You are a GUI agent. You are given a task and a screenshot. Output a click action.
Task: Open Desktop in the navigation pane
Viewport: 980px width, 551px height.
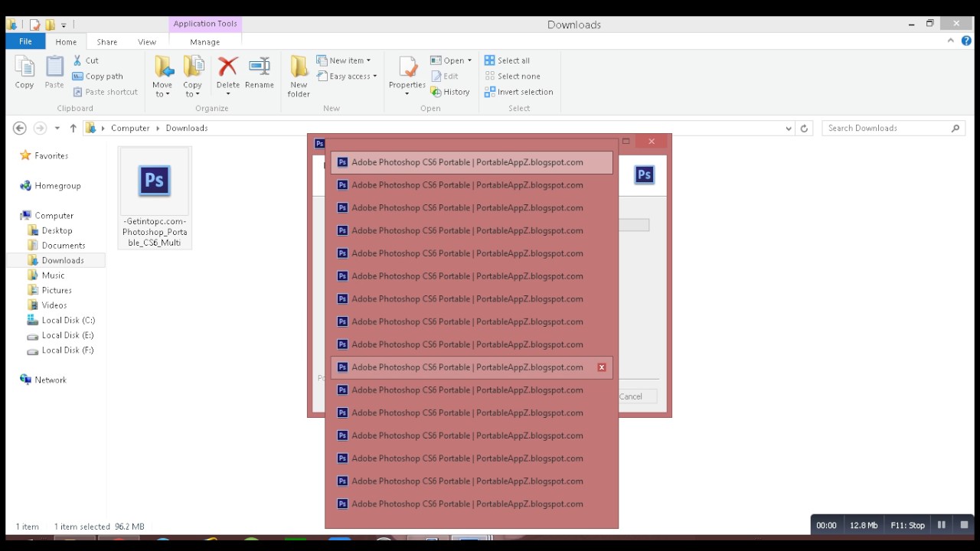[x=57, y=230]
